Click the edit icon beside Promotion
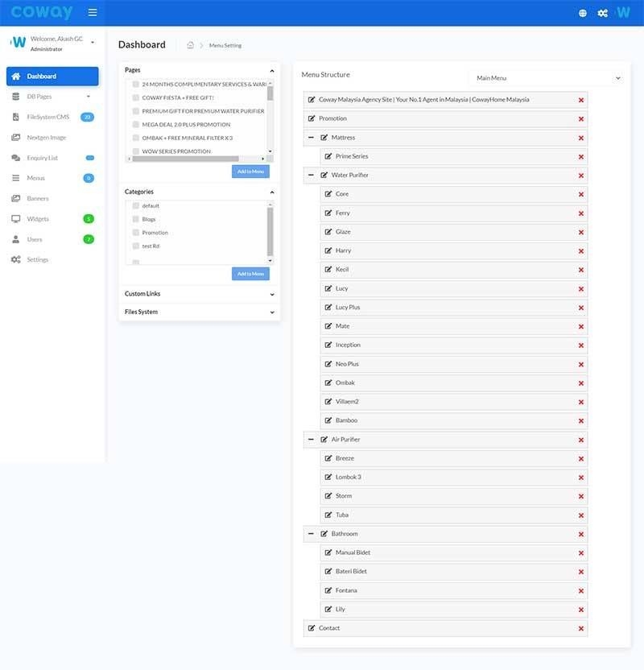This screenshot has height=670, width=644. pos(312,118)
